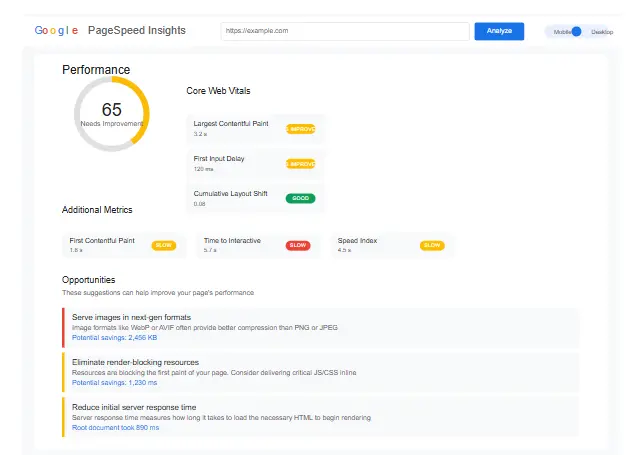This screenshot has width=629, height=455.
Task: Select the Mobile label
Action: 562,32
